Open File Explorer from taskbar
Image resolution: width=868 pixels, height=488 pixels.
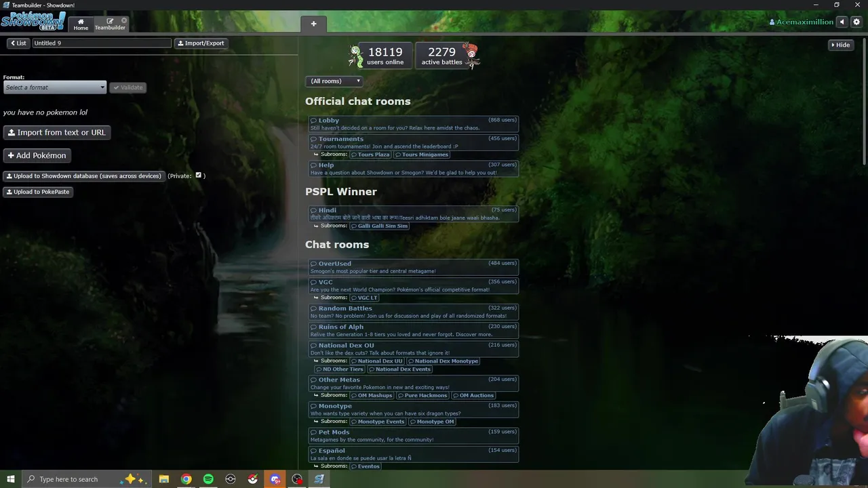coord(164,479)
